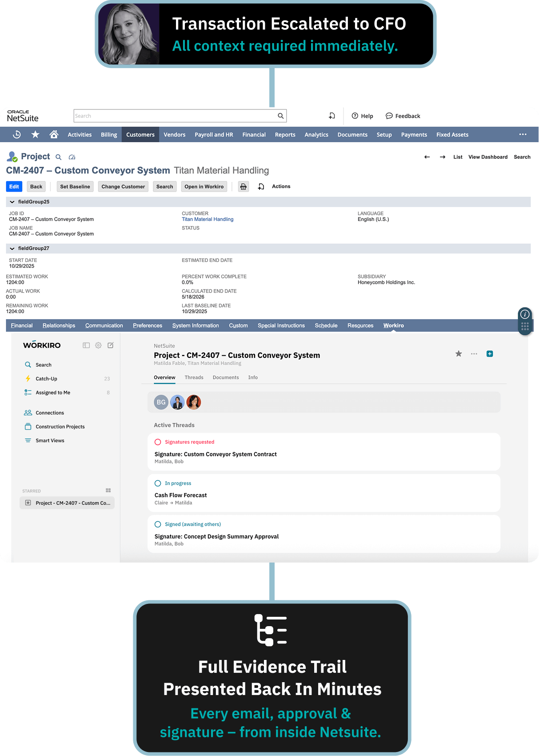Go to previous record arrow

427,157
